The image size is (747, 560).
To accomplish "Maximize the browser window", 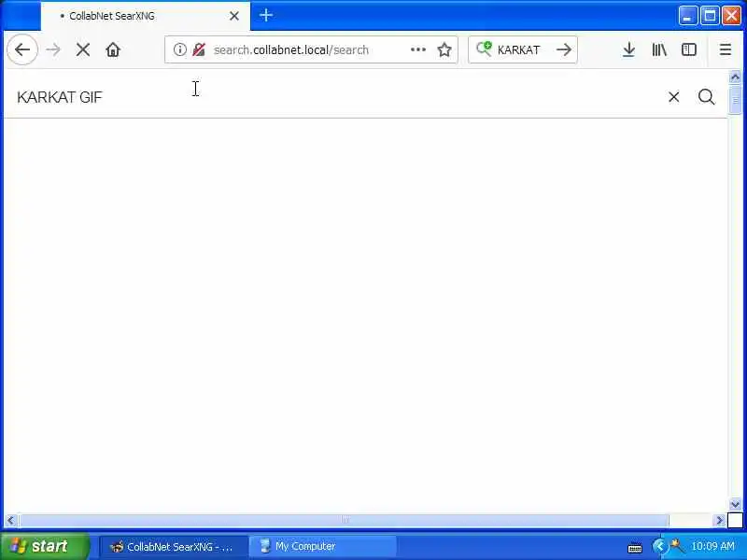I will tap(710, 16).
